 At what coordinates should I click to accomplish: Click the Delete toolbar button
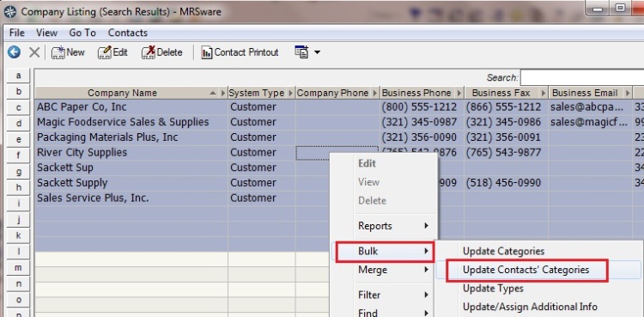(x=161, y=52)
